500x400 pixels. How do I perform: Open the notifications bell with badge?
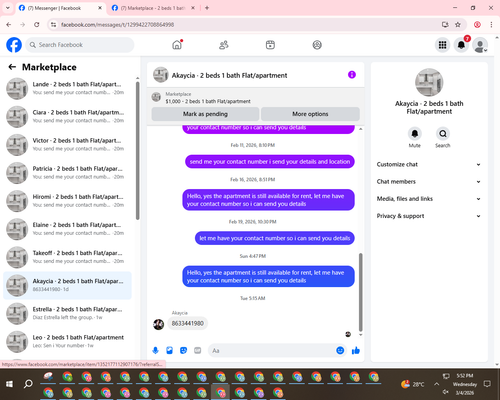coord(461,45)
